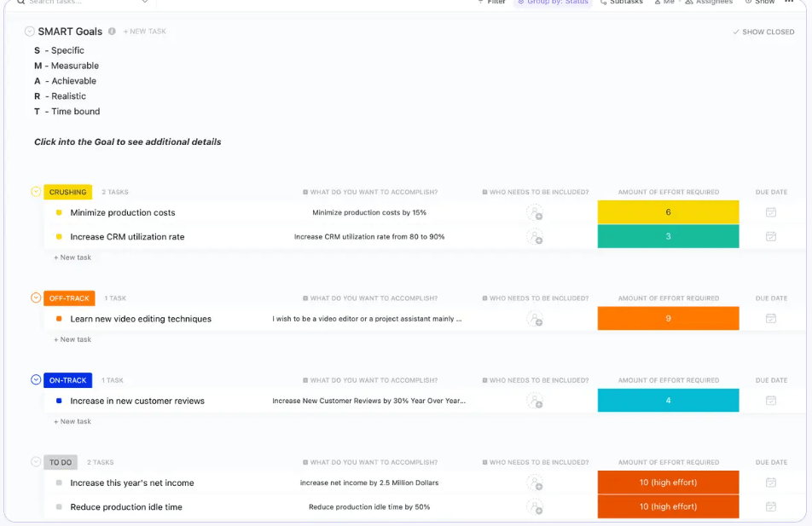Screen dimensions: 812x526
Task: Click 'Increase CRM utilization rate from 80 to 90%' cell
Action: (x=369, y=237)
